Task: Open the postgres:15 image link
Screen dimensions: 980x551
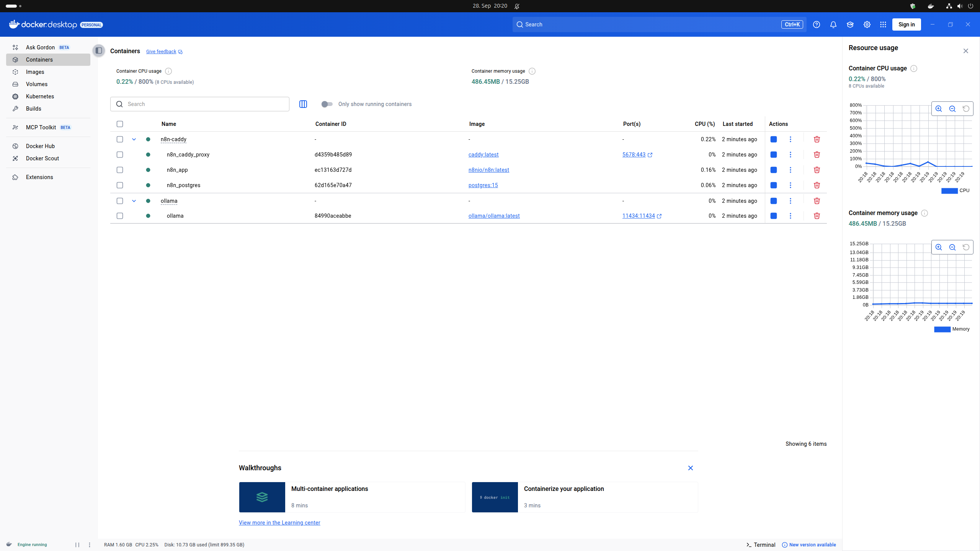Action: [x=483, y=185]
